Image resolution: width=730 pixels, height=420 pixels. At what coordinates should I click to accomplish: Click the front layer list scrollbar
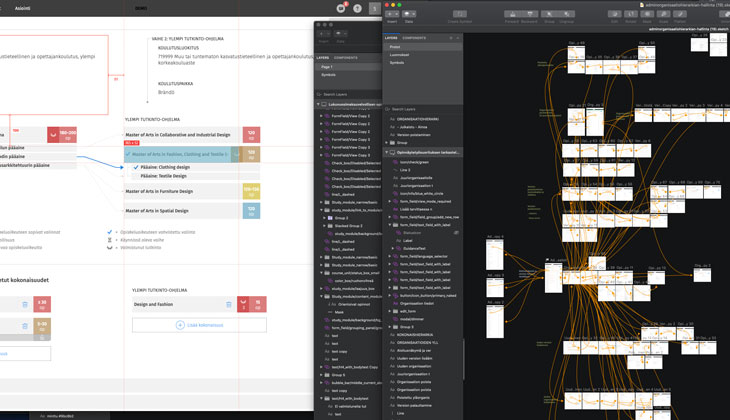tap(464, 359)
